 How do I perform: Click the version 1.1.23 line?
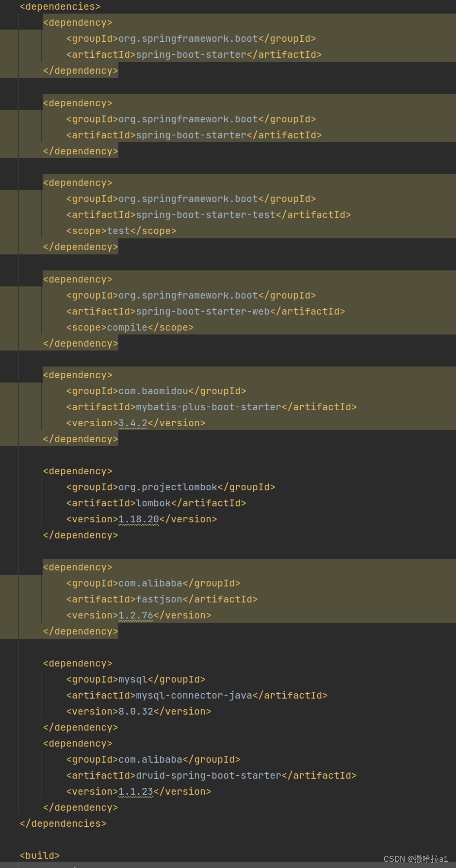click(139, 792)
